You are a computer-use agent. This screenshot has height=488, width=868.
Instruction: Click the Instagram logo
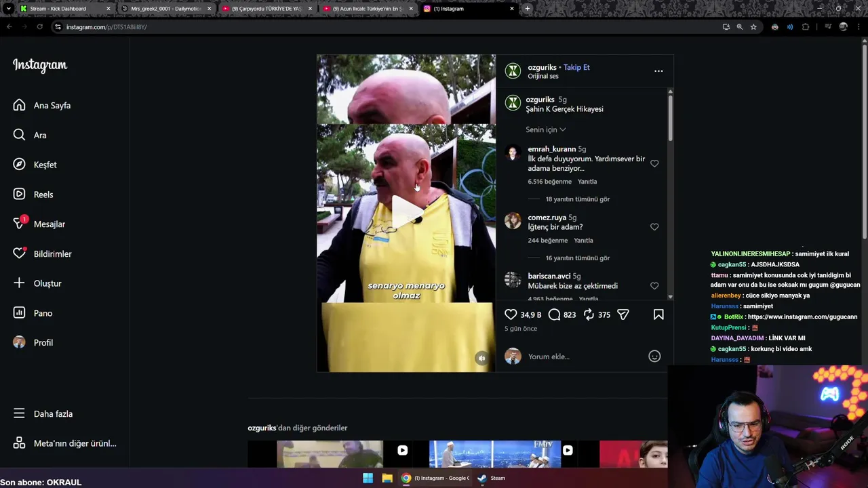coord(40,65)
